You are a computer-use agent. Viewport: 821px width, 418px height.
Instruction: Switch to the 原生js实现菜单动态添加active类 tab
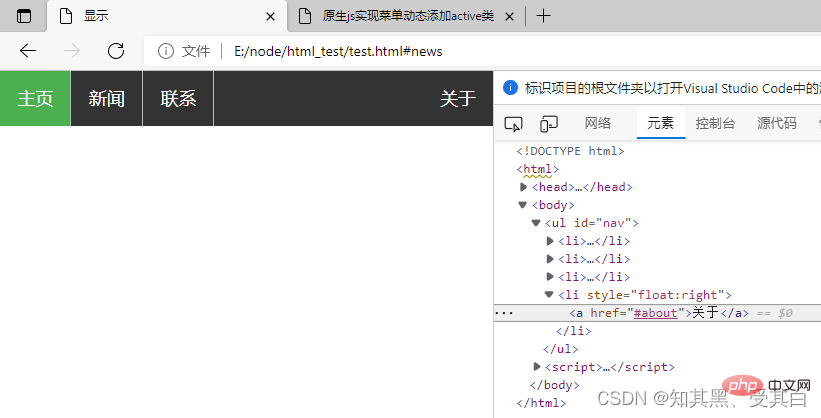(x=408, y=16)
